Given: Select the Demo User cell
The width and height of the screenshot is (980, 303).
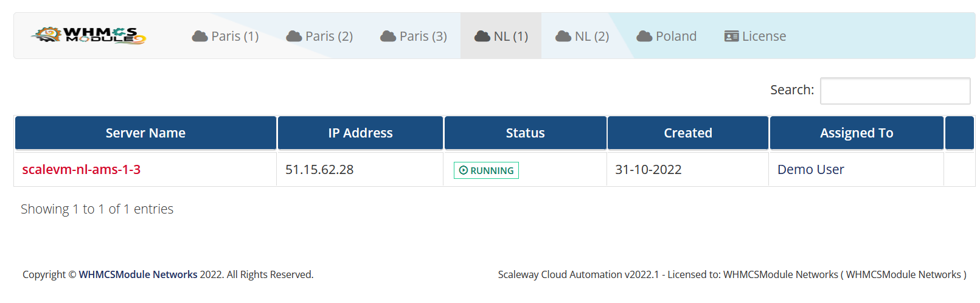Looking at the screenshot, I should pos(857,170).
